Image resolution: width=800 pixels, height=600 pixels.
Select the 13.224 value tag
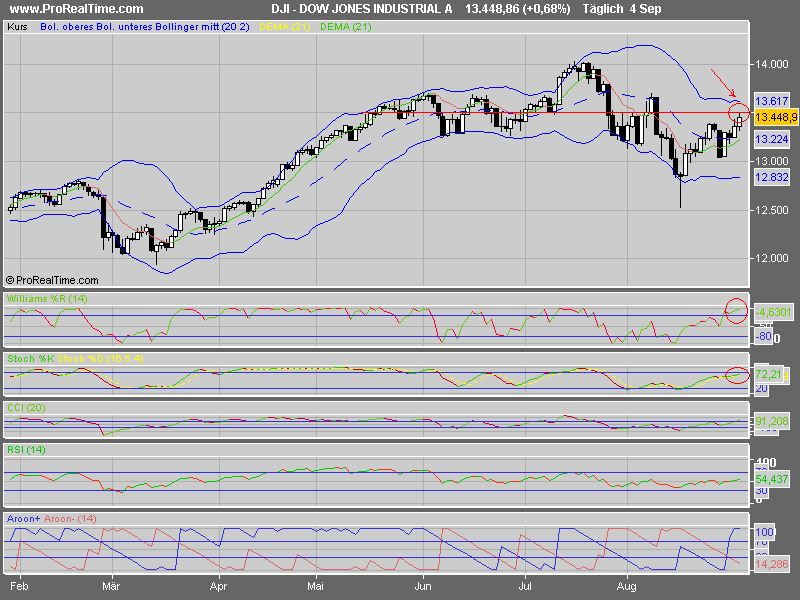point(771,139)
